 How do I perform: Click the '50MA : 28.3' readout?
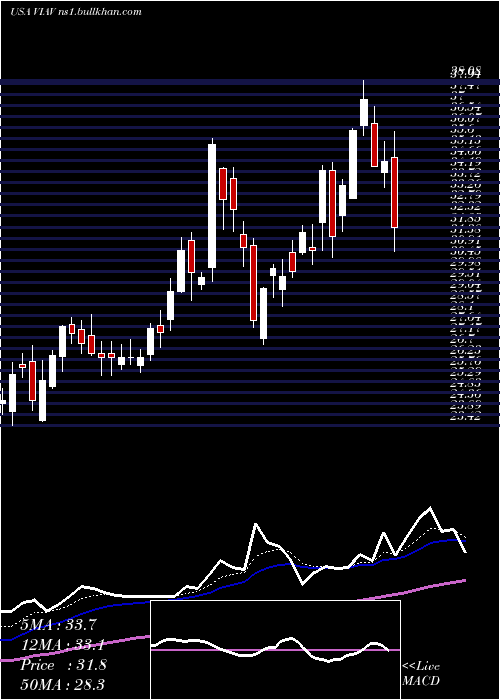tap(63, 684)
